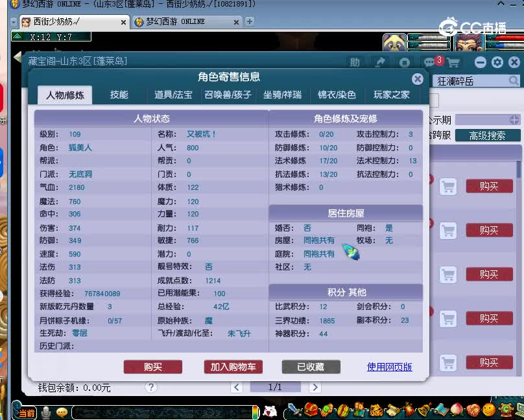Click the 无底洞 门派 value
Viewport: 524px width, 420px height.
pos(80,174)
